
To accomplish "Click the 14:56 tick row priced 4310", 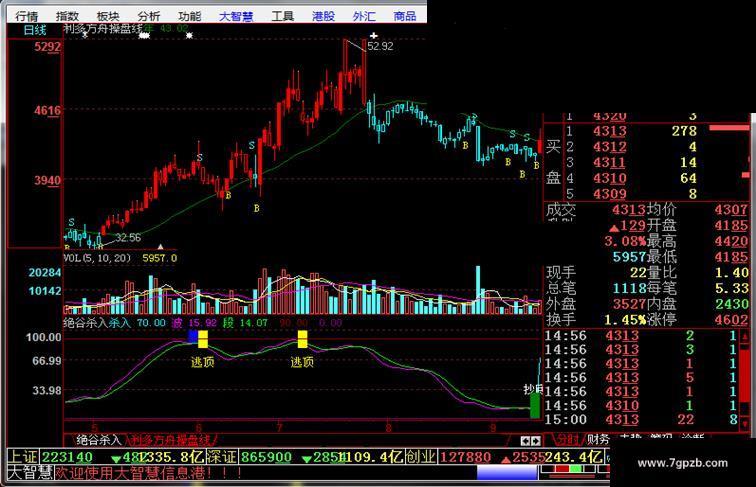I will point(641,406).
